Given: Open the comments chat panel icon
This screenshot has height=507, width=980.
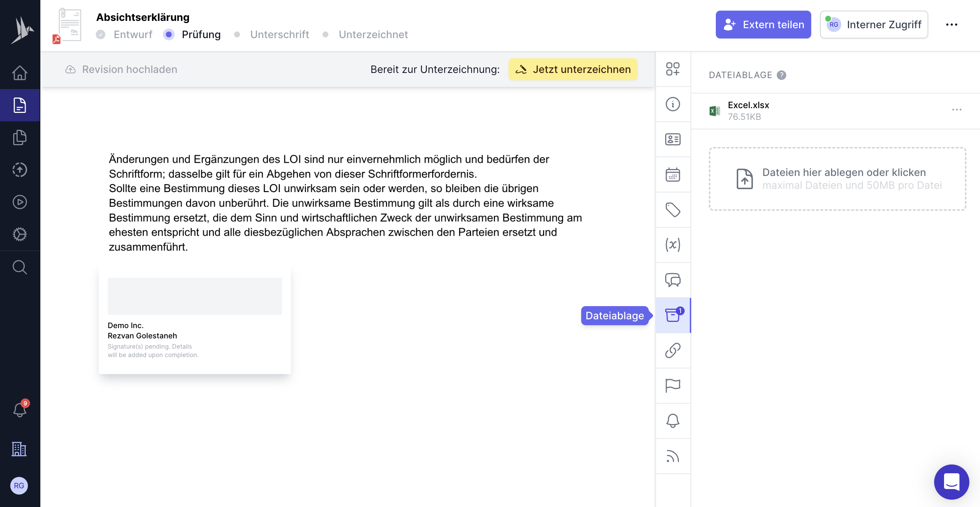Looking at the screenshot, I should click(673, 280).
